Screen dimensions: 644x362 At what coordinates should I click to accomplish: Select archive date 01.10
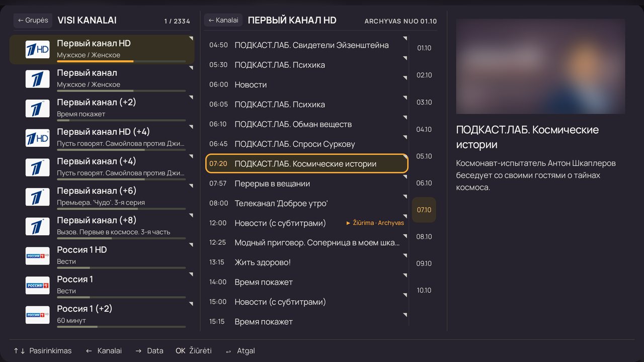(424, 48)
